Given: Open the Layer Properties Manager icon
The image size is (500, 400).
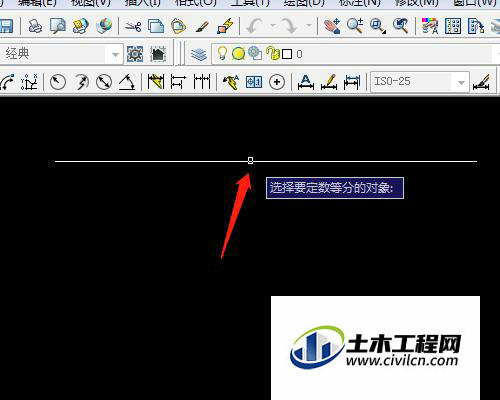Looking at the screenshot, I should [x=199, y=54].
